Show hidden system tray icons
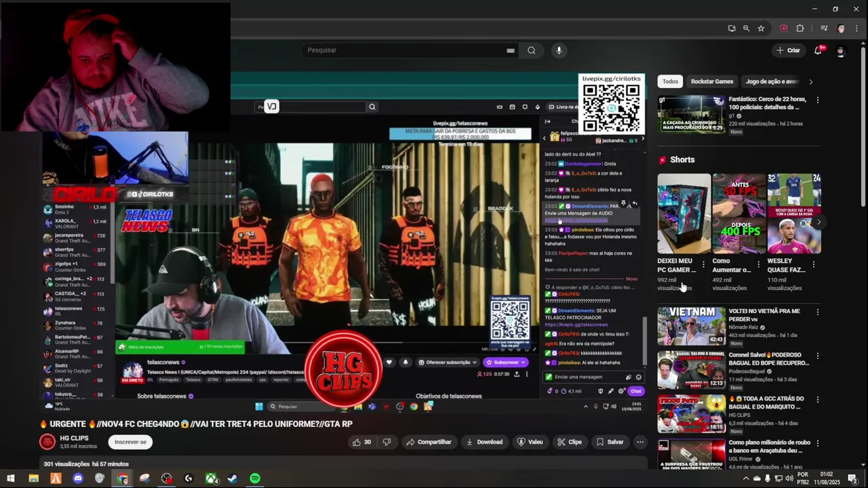Viewport: 868px width, 488px height. (x=746, y=479)
